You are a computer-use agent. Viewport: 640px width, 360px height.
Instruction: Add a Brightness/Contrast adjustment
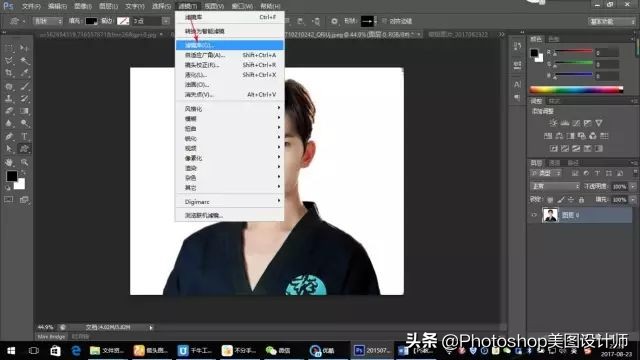[x=553, y=123]
